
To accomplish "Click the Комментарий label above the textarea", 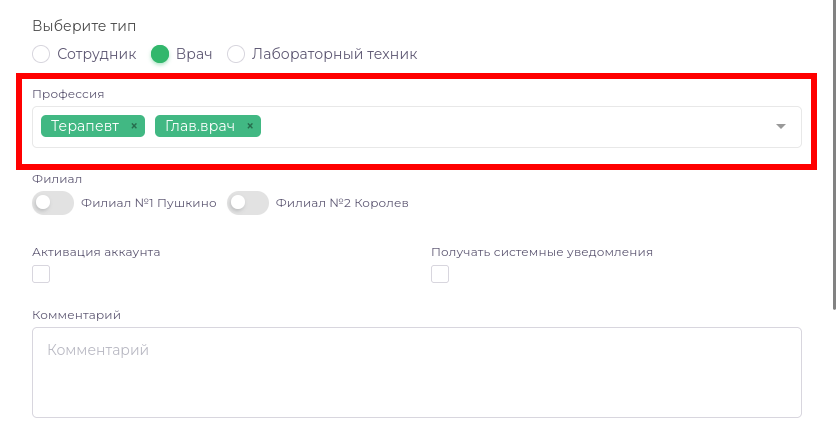I will [76, 315].
